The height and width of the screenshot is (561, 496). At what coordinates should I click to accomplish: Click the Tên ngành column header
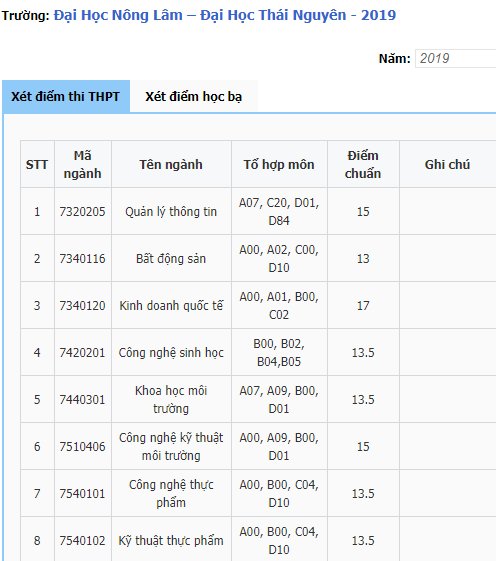coord(171,164)
